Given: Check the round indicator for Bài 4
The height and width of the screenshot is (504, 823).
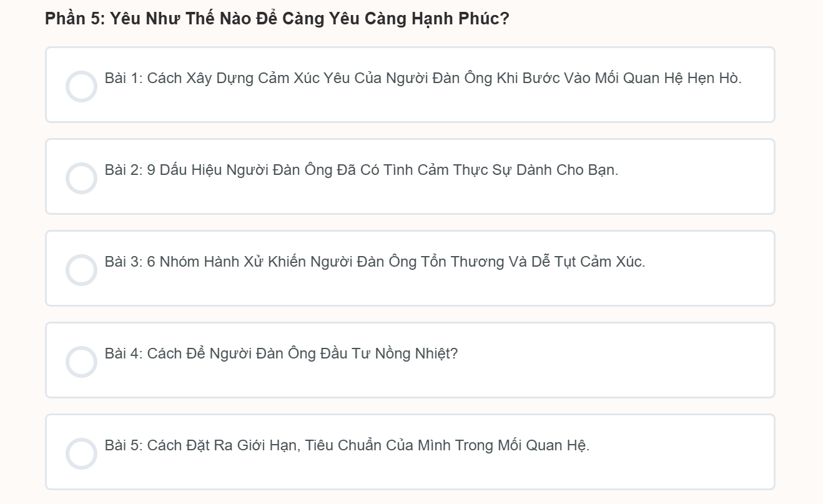Looking at the screenshot, I should (81, 362).
